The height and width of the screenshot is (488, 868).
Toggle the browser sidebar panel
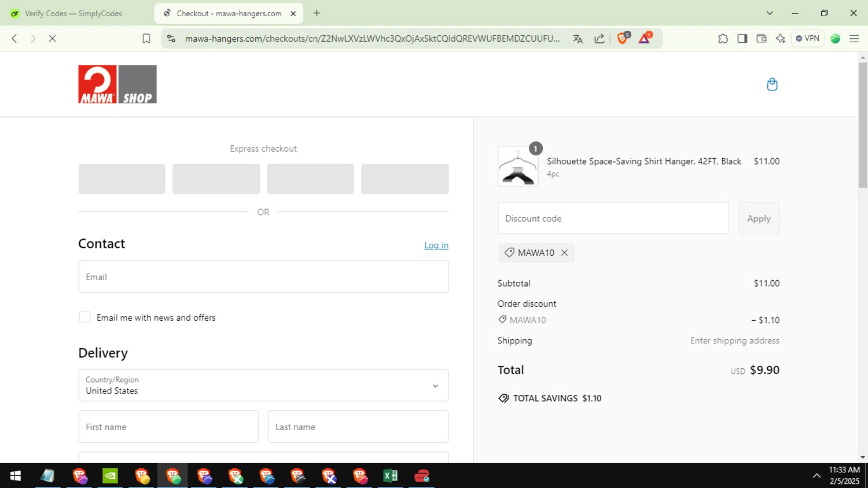(742, 39)
